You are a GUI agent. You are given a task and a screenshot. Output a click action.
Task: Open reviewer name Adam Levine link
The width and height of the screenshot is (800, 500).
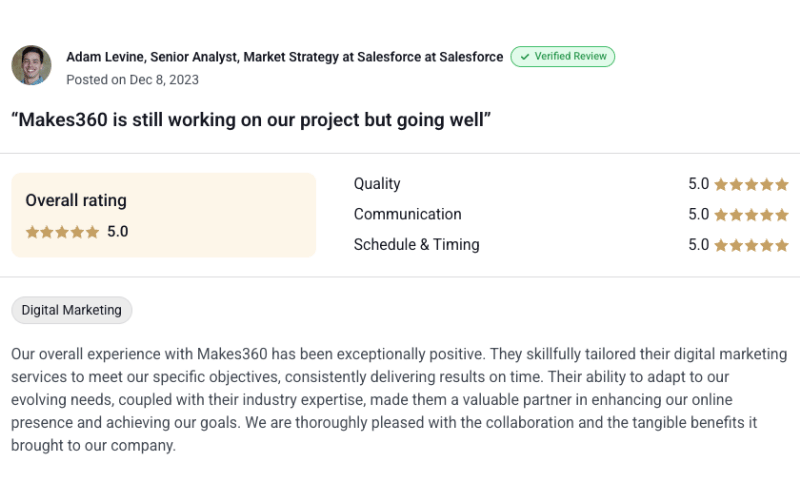click(x=105, y=57)
